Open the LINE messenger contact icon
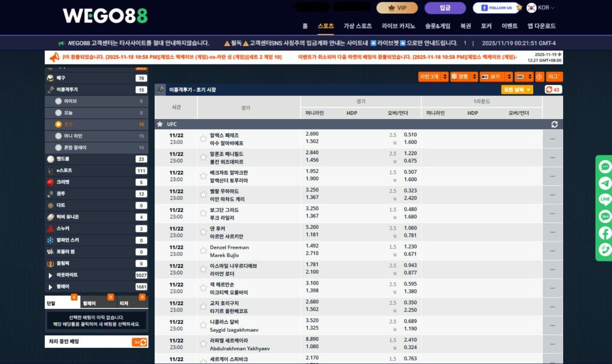The height and width of the screenshot is (364, 612). (604, 200)
